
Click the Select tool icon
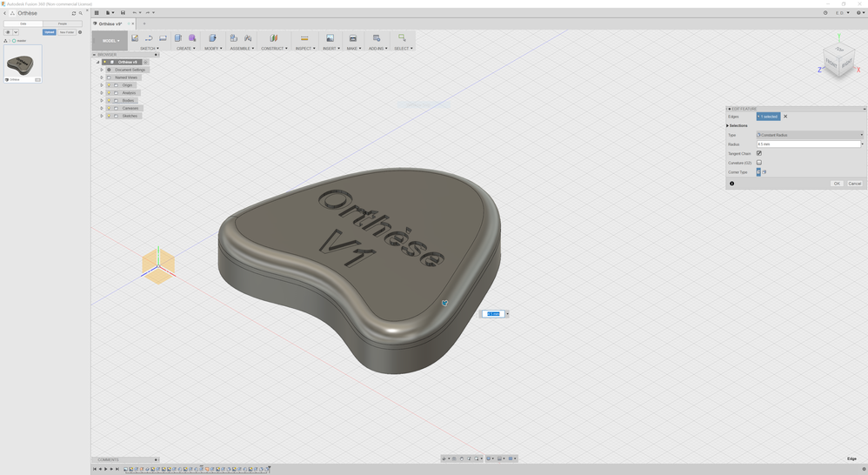402,38
